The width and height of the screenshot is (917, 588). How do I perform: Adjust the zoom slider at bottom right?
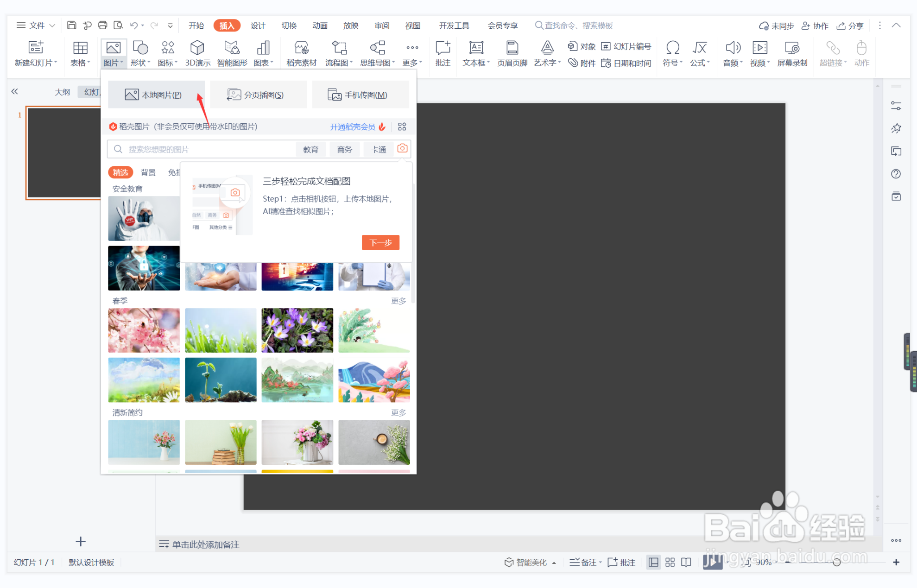pyautogui.click(x=838, y=562)
